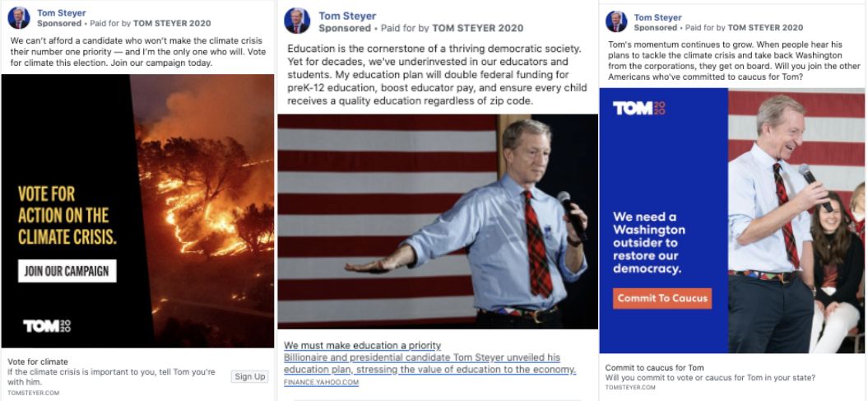This screenshot has height=401, width=868.
Task: Click Tom Steyer avatar in the climate ad
Action: pyautogui.click(x=18, y=18)
